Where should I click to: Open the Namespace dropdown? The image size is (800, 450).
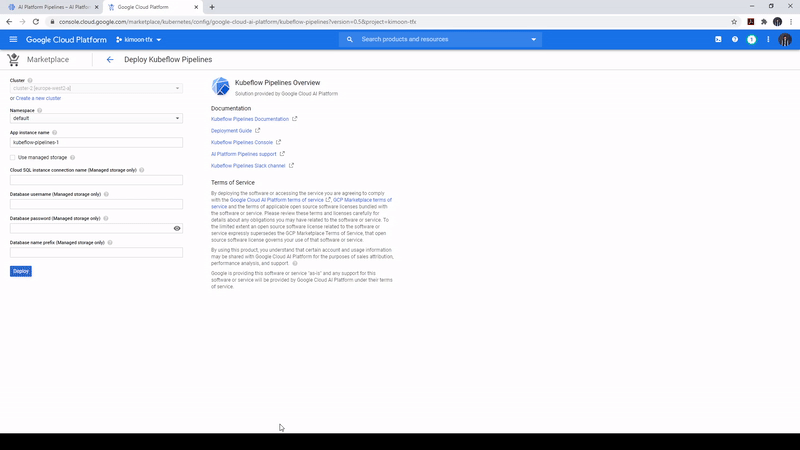[x=96, y=118]
